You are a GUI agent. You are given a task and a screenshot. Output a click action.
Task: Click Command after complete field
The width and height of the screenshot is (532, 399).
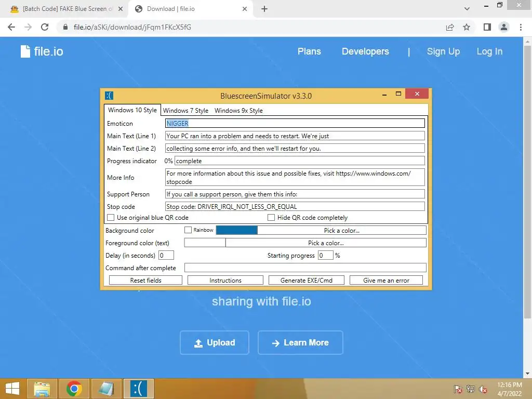point(305,268)
